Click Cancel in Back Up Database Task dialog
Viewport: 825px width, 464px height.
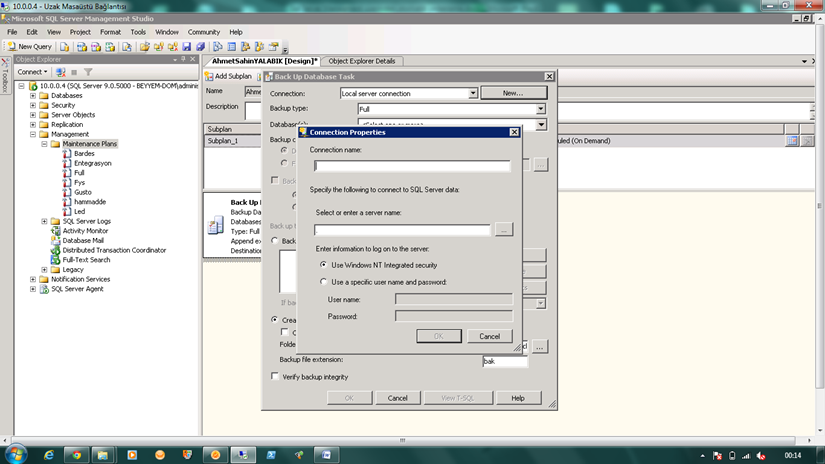[398, 398]
